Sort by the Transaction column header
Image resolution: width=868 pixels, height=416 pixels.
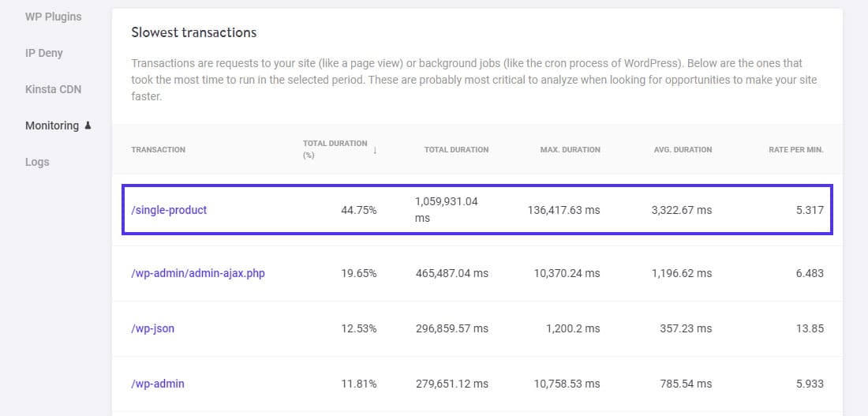pos(158,149)
